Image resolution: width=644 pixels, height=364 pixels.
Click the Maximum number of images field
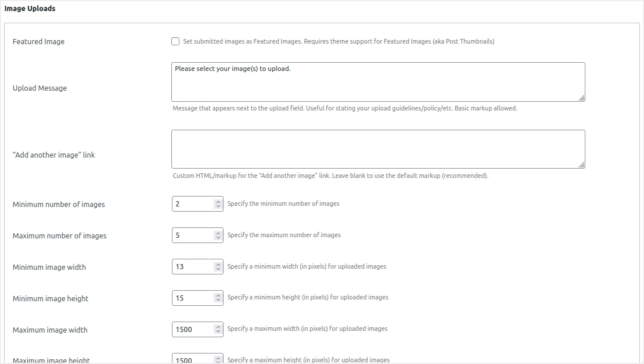(193, 235)
